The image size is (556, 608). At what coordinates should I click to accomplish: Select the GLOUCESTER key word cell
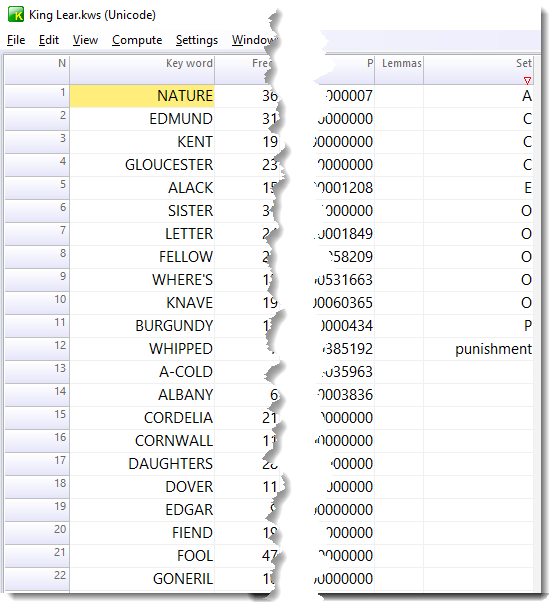click(142, 165)
